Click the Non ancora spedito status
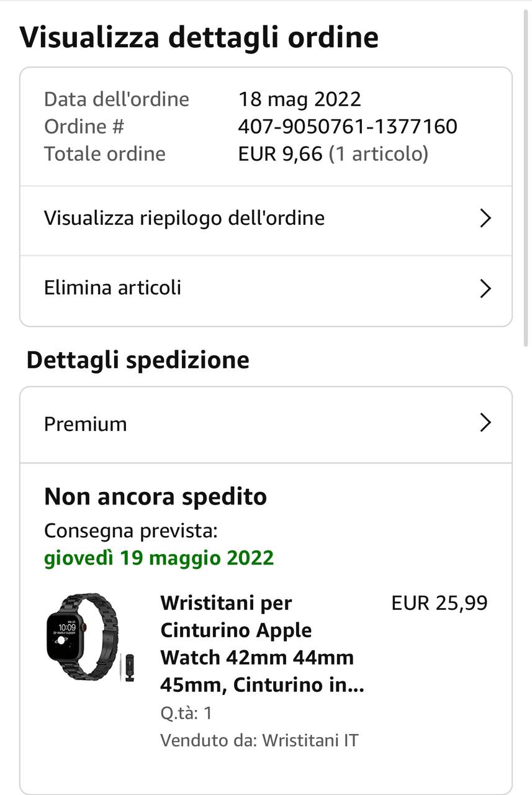 (x=155, y=497)
